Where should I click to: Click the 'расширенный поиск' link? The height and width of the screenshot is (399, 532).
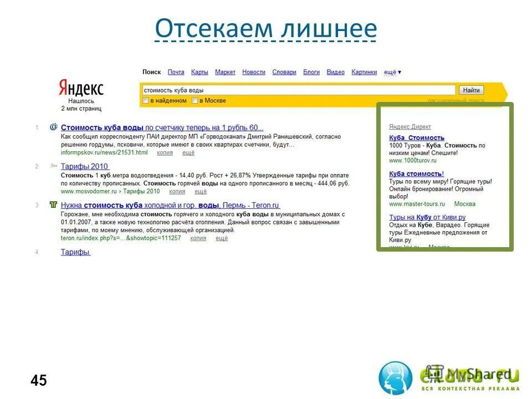[456, 100]
